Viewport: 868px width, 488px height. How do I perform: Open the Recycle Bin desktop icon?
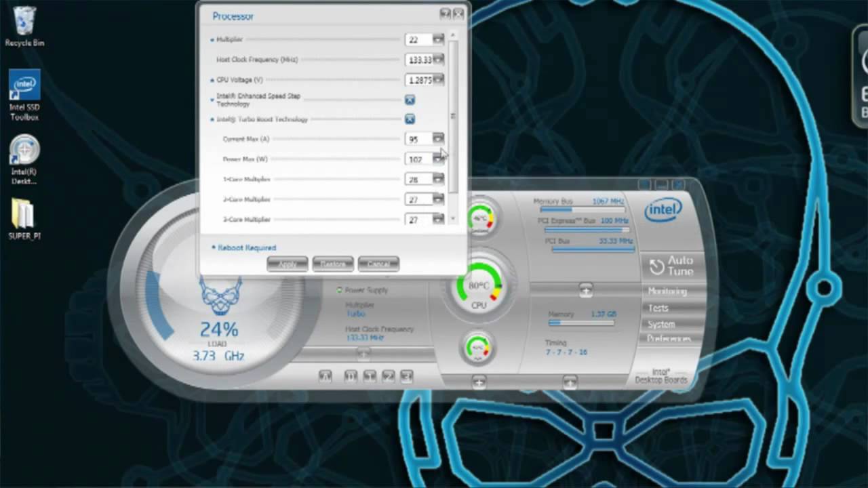tap(24, 27)
